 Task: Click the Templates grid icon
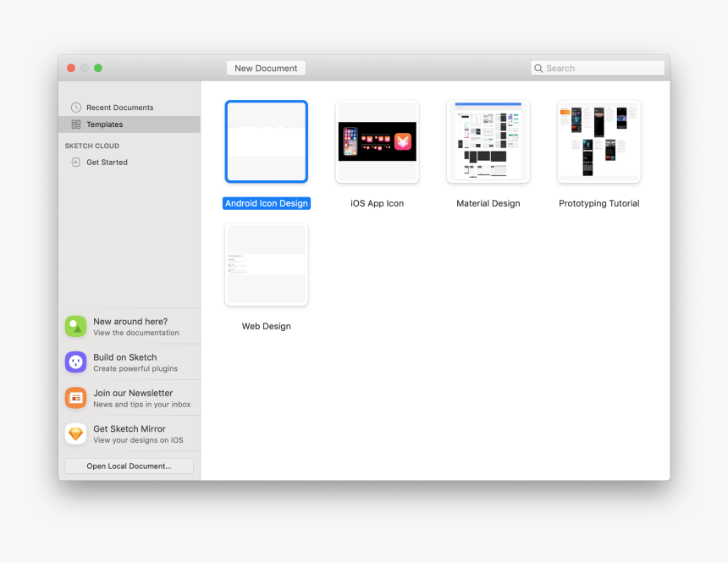tap(75, 124)
